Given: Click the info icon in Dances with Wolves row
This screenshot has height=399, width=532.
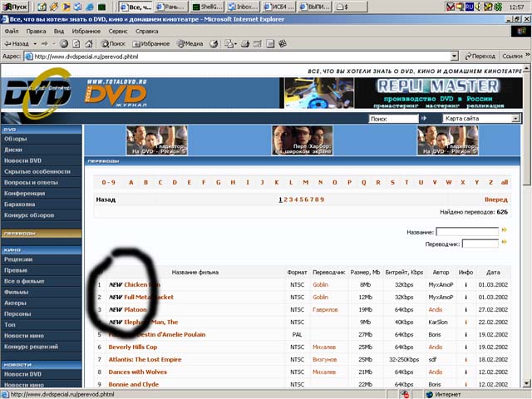Looking at the screenshot, I should pos(465,372).
